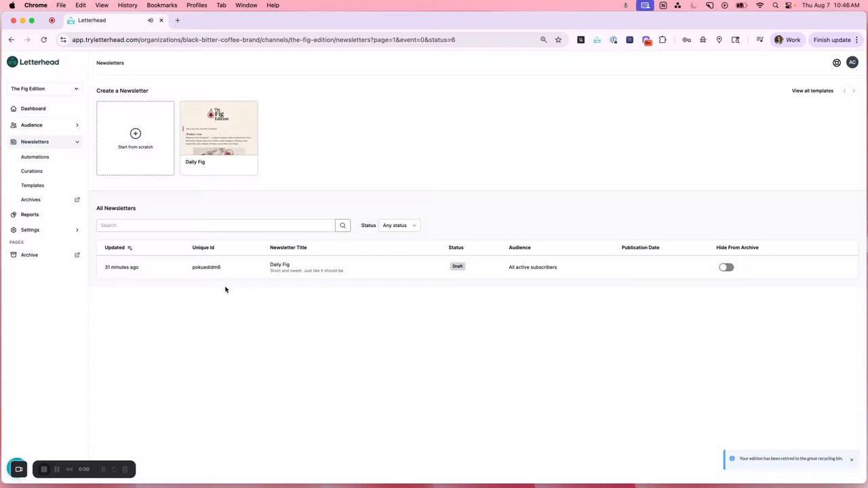868x488 pixels.
Task: Open the Edit menu
Action: pyautogui.click(x=81, y=5)
